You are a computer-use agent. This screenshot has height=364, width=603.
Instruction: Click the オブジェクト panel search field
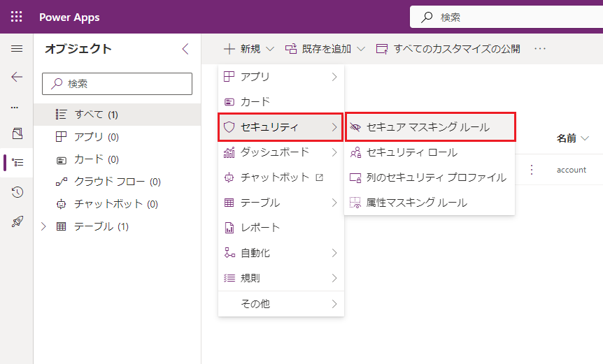tap(118, 83)
